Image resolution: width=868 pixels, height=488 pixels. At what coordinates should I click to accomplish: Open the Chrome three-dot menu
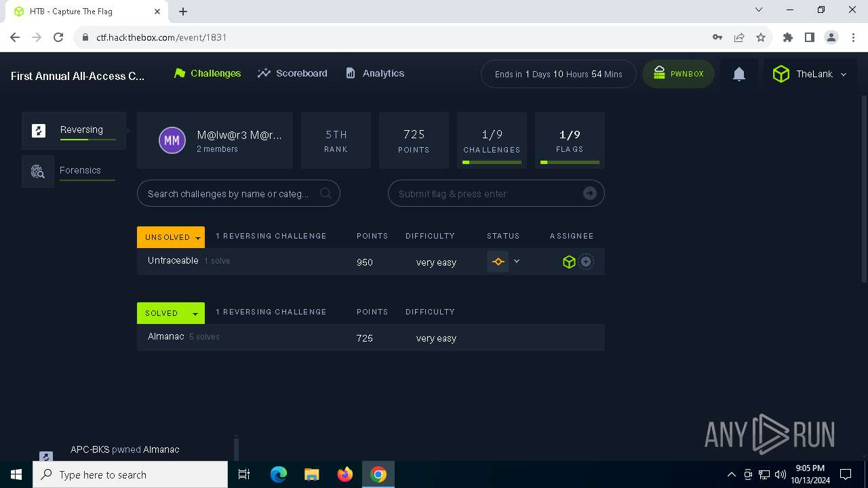point(853,37)
